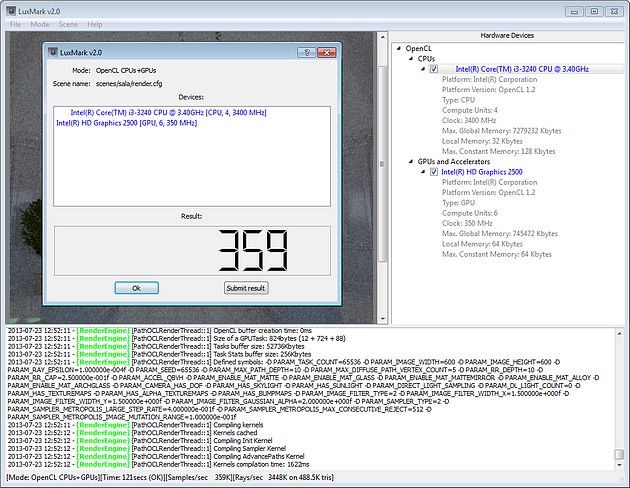Screen dimensions: 630x488
Task: Click the log panel scrollbar thumb
Action: pos(620,454)
